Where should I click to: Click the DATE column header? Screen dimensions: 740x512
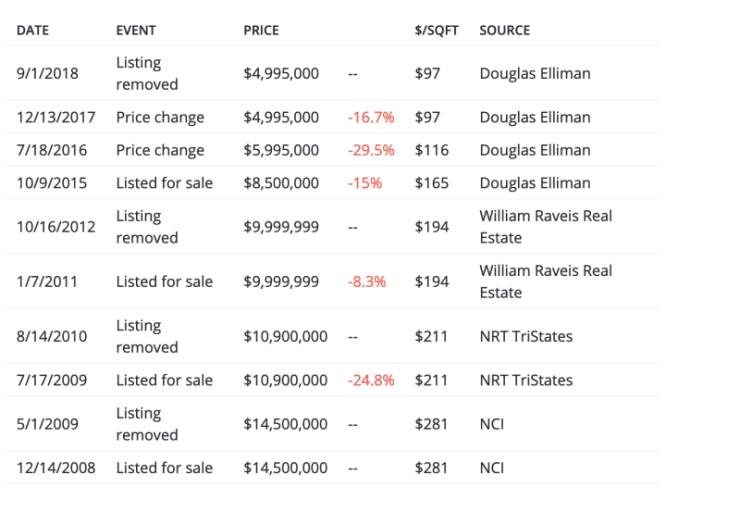point(33,30)
